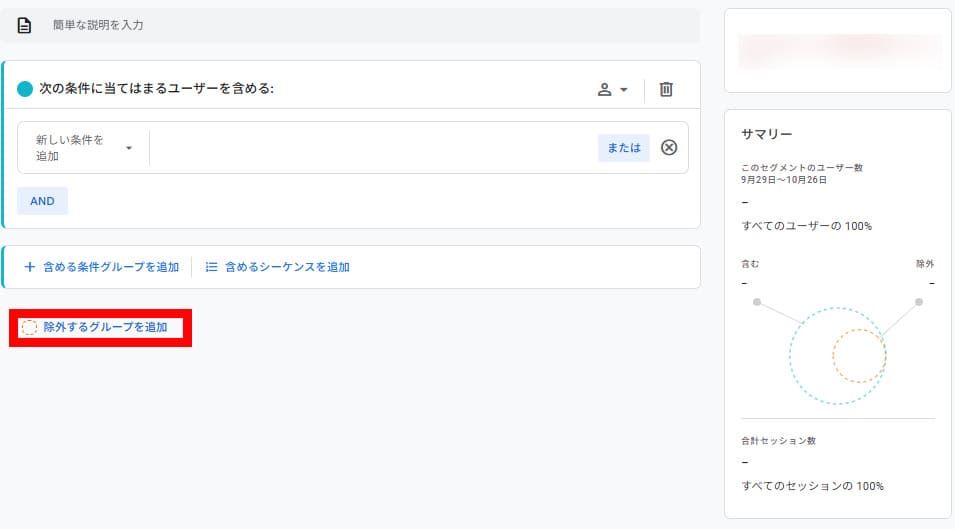Viewport: 955px width, 529px height.
Task: Choose the 含めるシーケンスを追加 link
Action: coord(287,267)
